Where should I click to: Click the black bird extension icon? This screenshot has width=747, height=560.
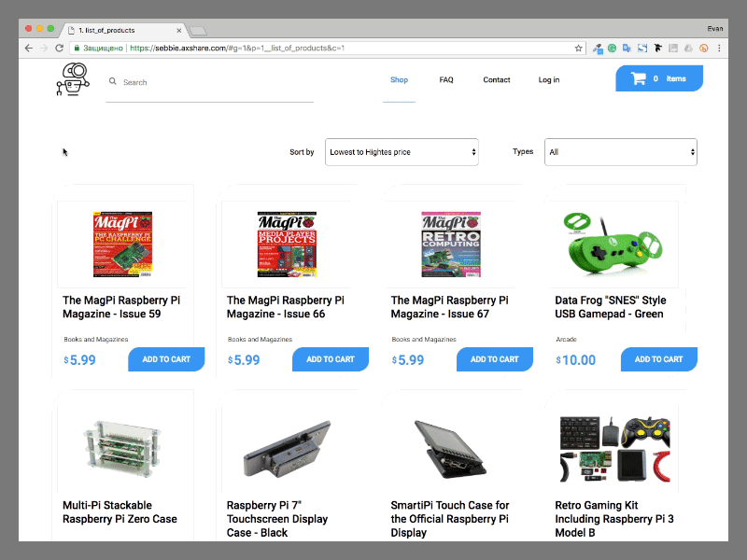[x=658, y=49]
